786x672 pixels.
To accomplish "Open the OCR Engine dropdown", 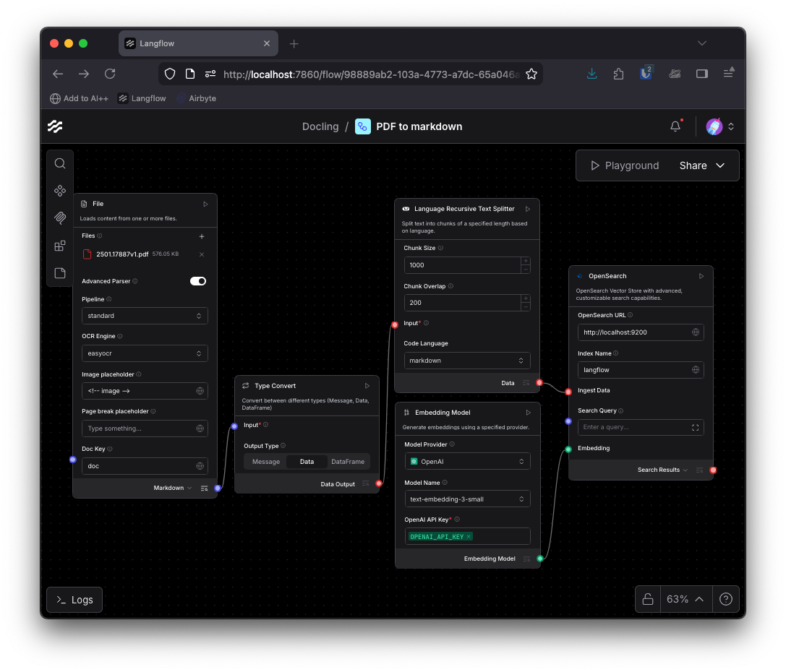I will [x=145, y=353].
